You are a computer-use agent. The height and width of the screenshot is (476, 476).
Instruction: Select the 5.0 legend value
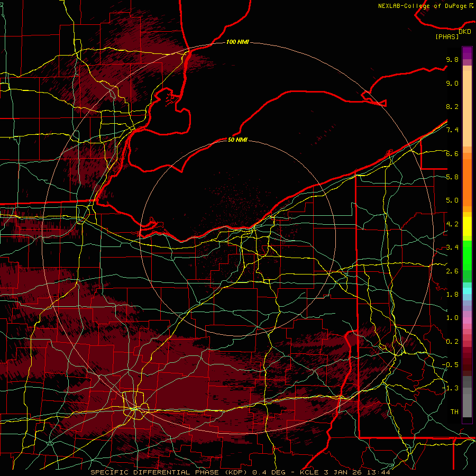(452, 200)
